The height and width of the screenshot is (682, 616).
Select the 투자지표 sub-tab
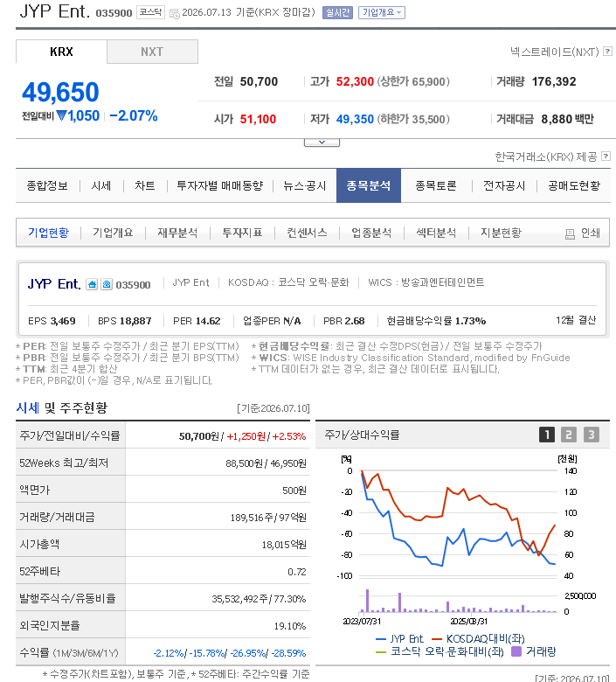point(242,233)
